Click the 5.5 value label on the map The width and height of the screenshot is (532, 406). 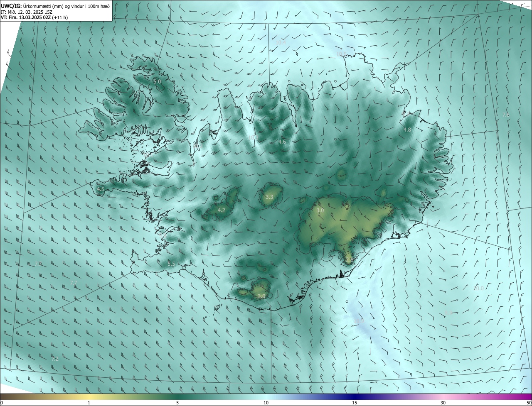click(171, 264)
